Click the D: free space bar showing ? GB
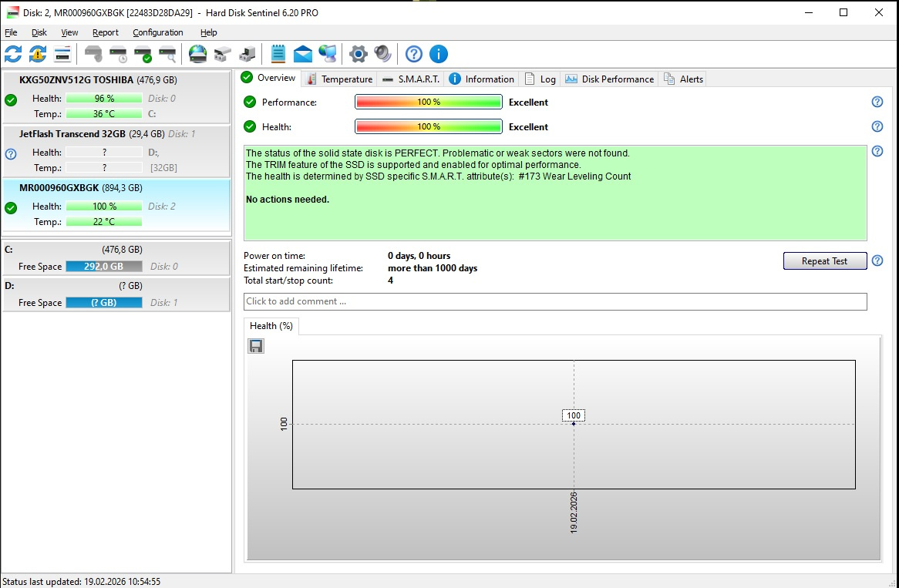The height and width of the screenshot is (588, 899). tap(104, 303)
